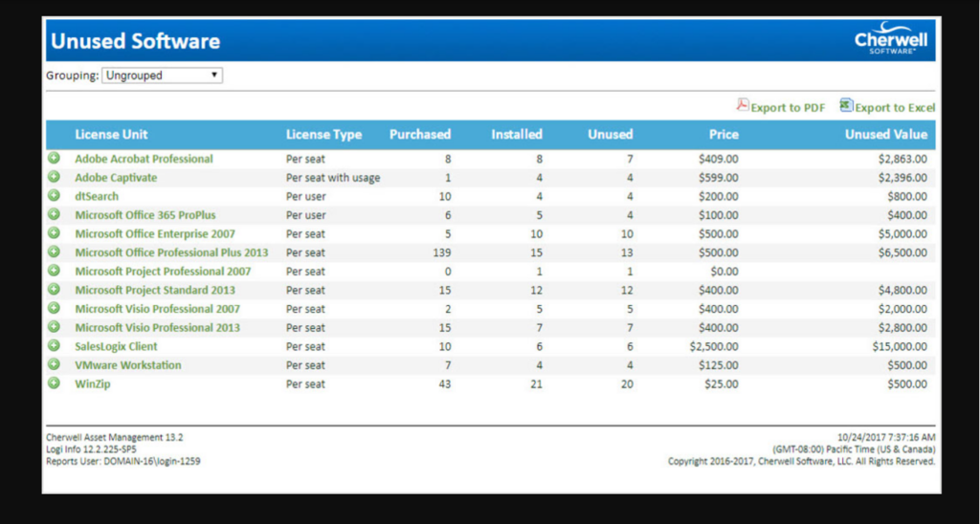The height and width of the screenshot is (524, 980).
Task: Open the WinZip license link
Action: 93,383
